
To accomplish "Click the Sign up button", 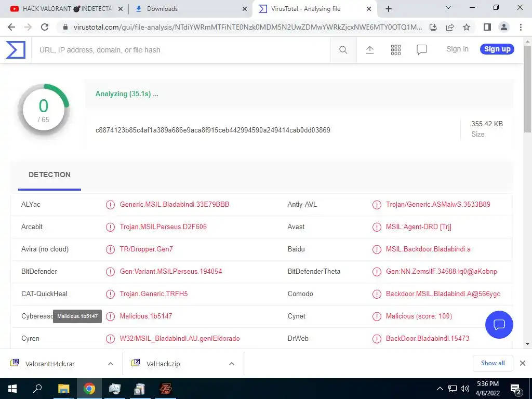I will click(x=497, y=49).
